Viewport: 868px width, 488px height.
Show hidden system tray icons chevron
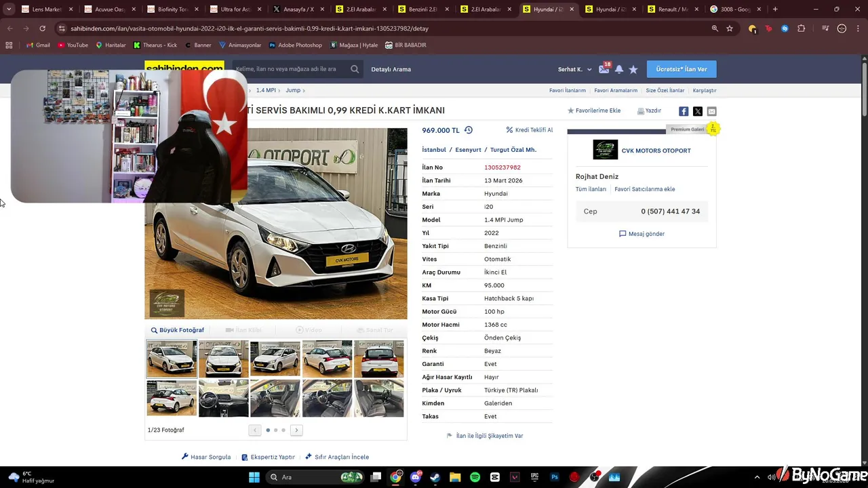pyautogui.click(x=757, y=477)
